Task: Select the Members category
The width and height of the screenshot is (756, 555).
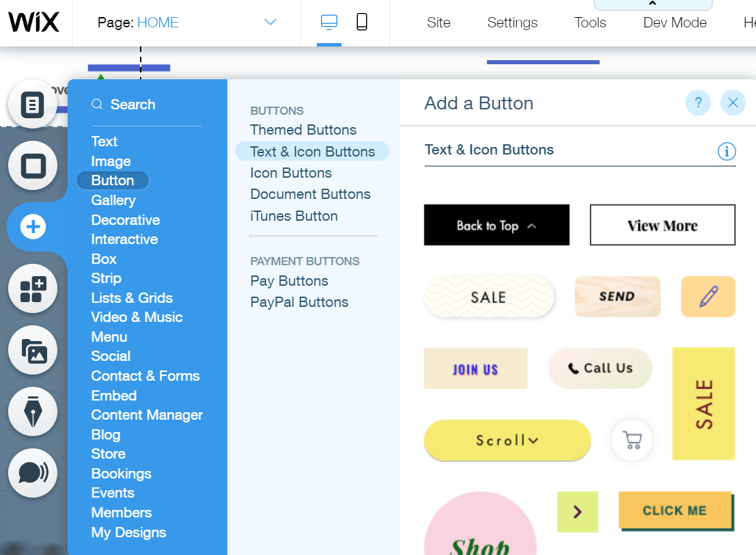Action: (x=121, y=513)
